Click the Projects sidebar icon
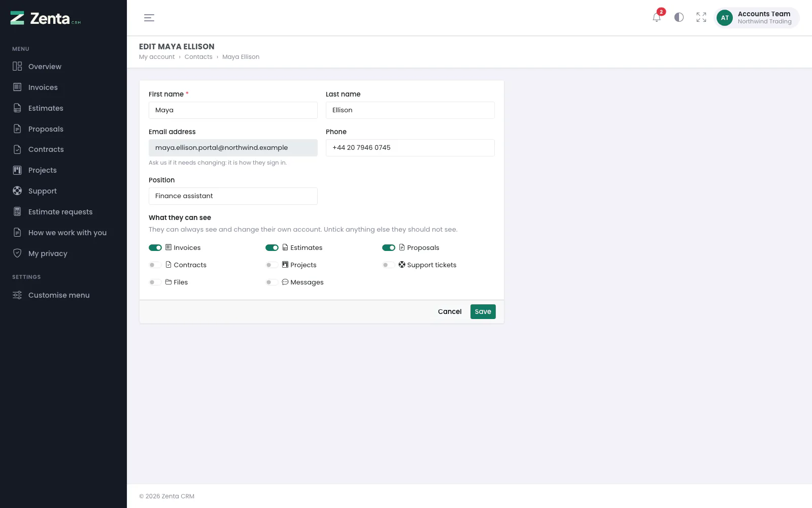Screen dimensions: 812x508 click(x=17, y=170)
